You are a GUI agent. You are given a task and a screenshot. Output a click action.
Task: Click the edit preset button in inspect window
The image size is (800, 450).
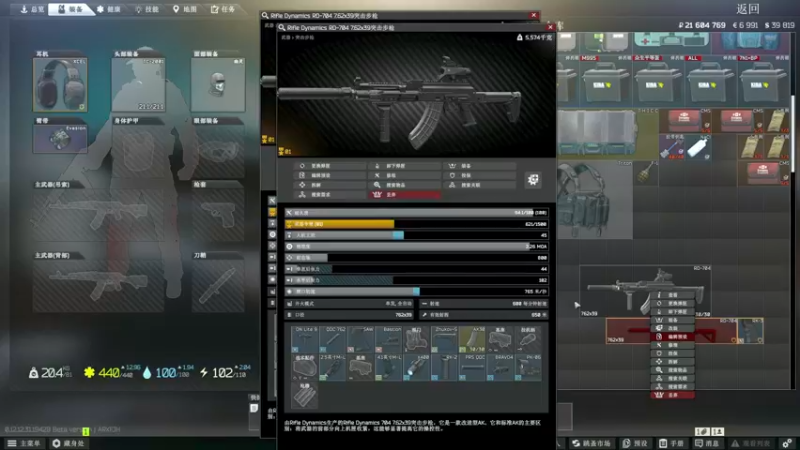click(x=330, y=176)
